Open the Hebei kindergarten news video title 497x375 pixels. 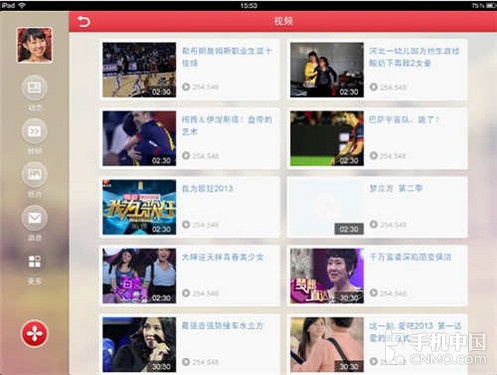click(x=414, y=57)
